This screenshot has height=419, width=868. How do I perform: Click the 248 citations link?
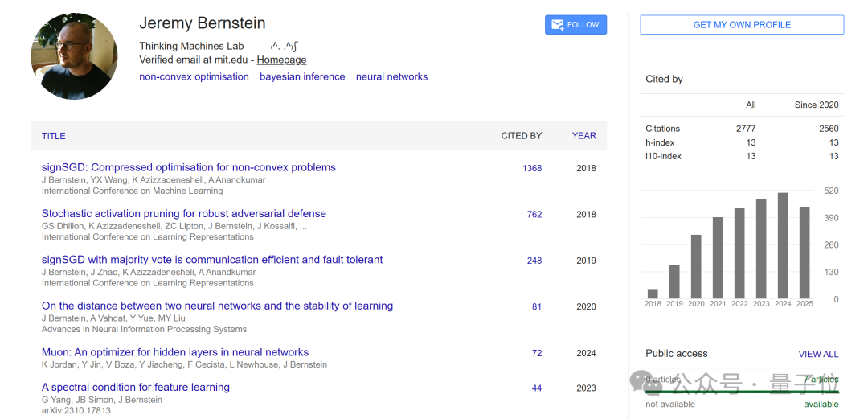click(x=534, y=261)
